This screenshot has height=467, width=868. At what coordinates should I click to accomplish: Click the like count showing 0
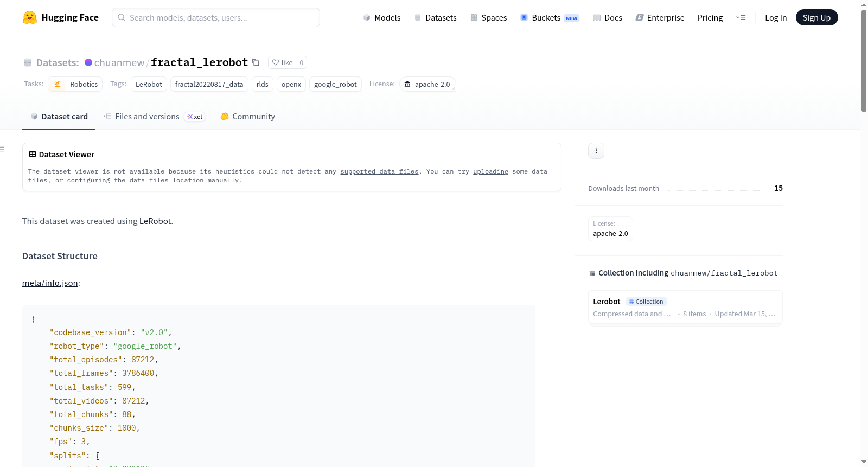click(x=302, y=62)
